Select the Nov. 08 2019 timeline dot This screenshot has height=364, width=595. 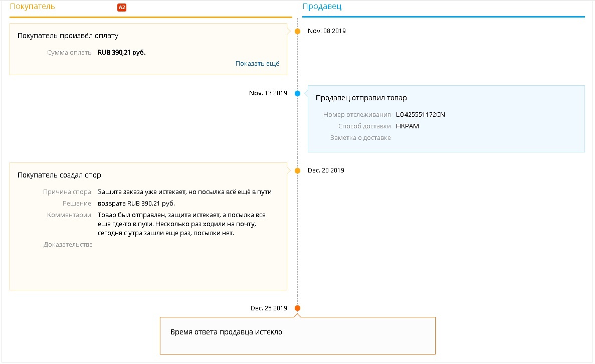[x=298, y=31]
